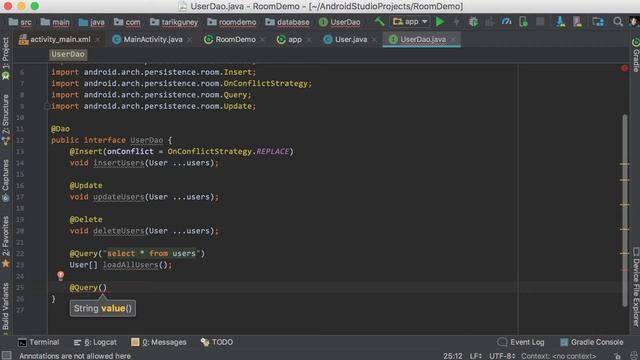The height and width of the screenshot is (360, 640).
Task: Click the red error lightbulb icon
Action: tap(60, 276)
